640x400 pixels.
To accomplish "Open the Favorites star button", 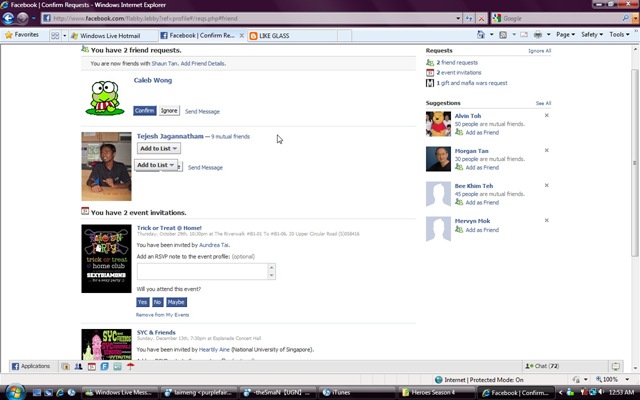I will 22,35.
